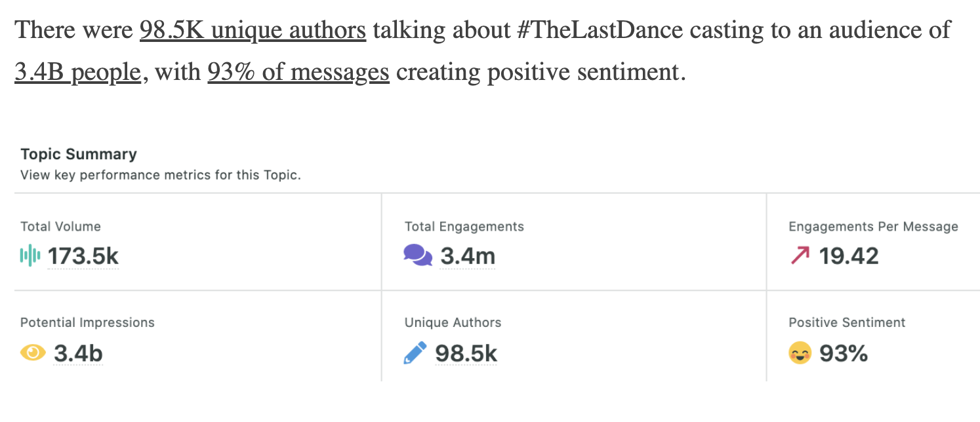The width and height of the screenshot is (980, 422).
Task: Click the yellow eye Potential Impressions icon
Action: pos(33,353)
